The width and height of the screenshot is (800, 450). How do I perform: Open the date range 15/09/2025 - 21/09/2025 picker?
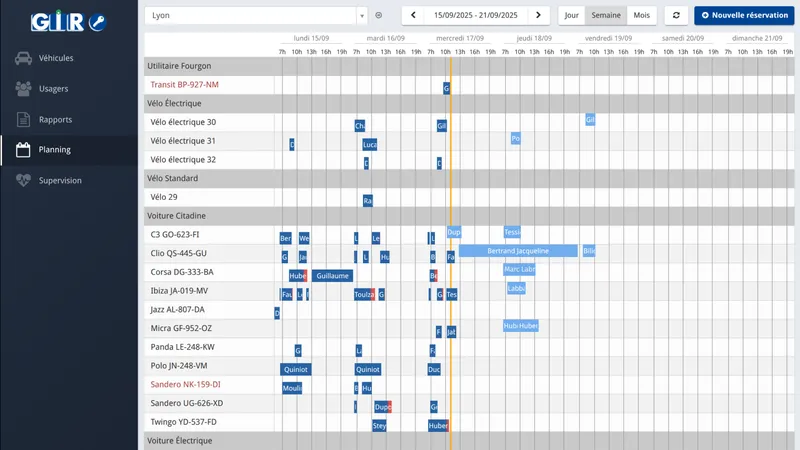[475, 16]
